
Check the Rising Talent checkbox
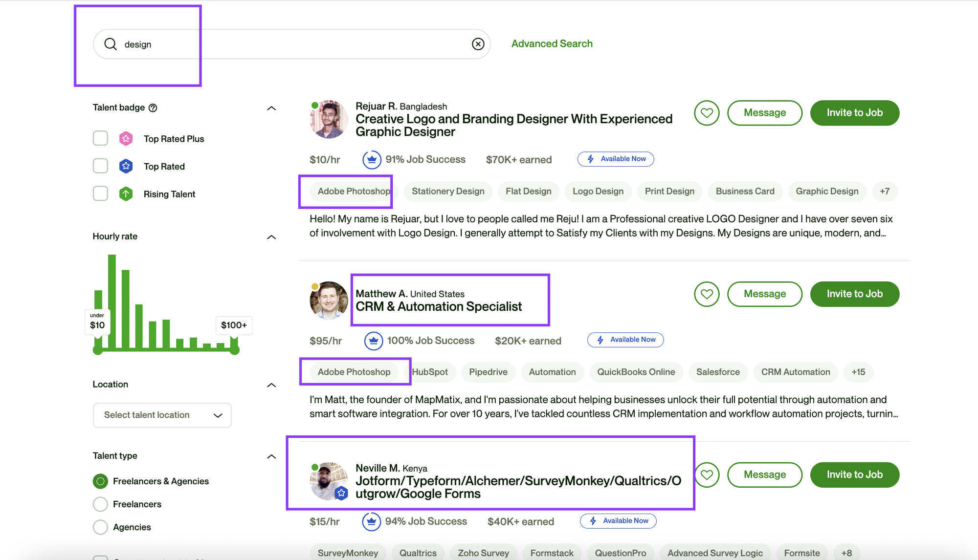click(x=100, y=194)
